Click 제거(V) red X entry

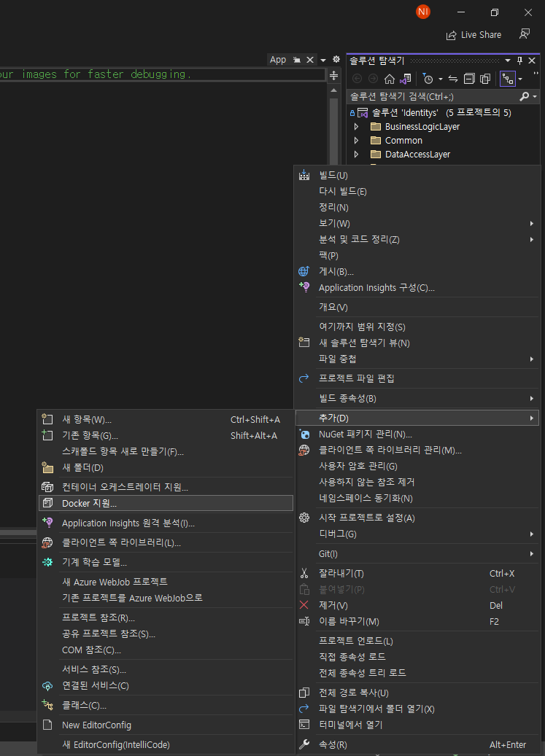pyautogui.click(x=417, y=606)
